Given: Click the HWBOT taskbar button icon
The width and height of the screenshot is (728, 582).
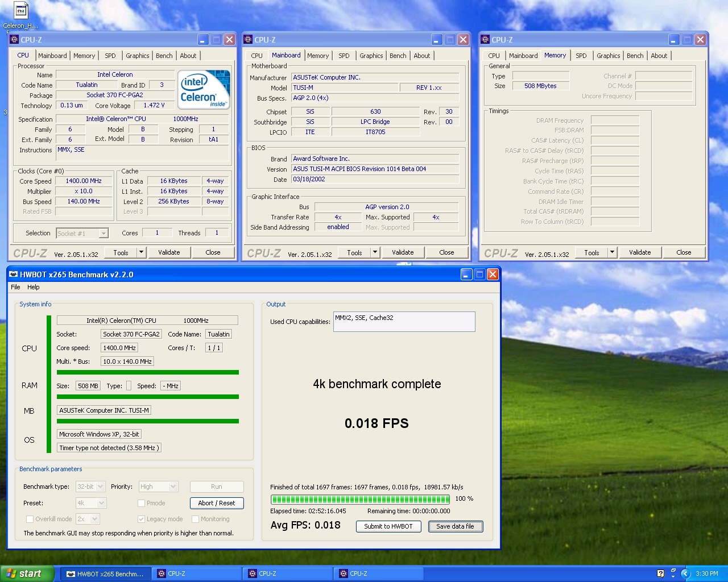Looking at the screenshot, I should pos(71,573).
